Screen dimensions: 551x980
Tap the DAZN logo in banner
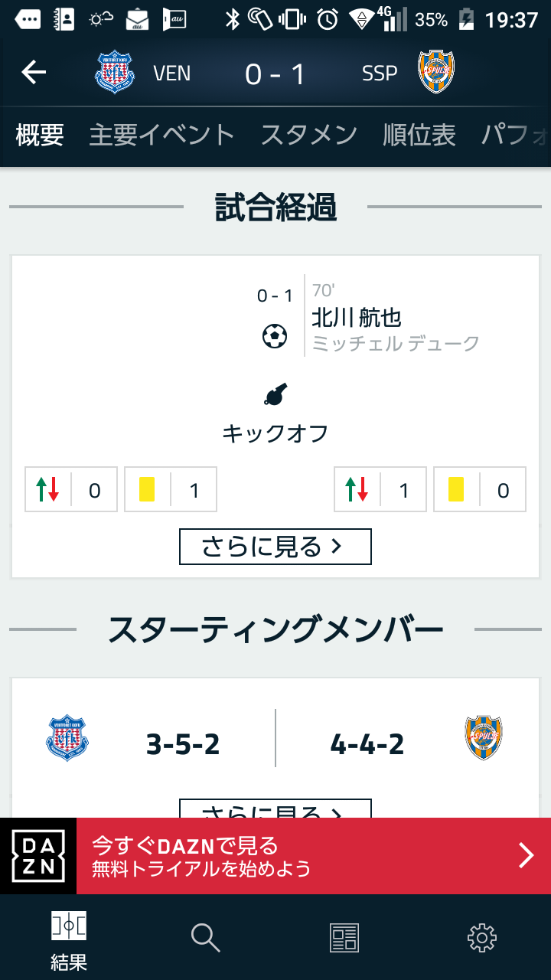38,856
